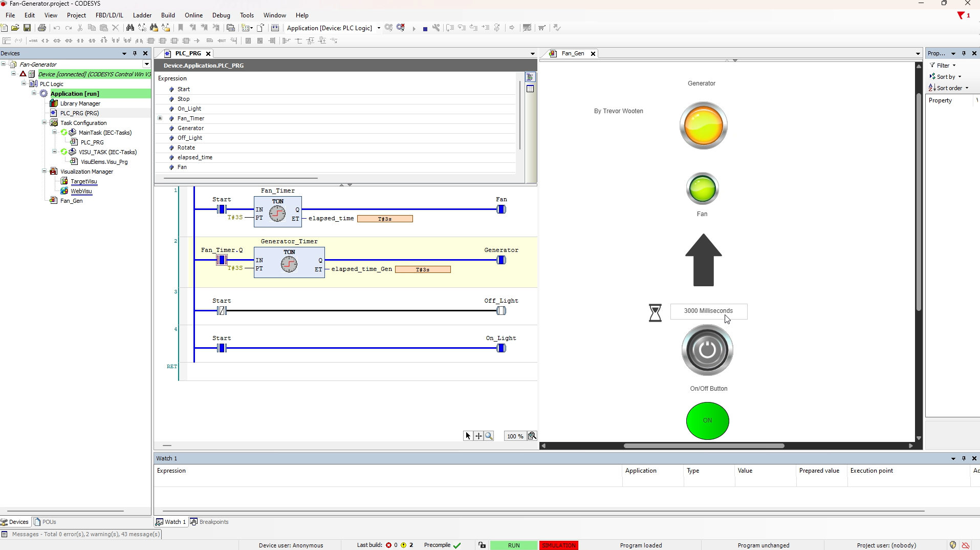The width and height of the screenshot is (980, 550).
Task: Open the Breakpoints tab
Action: (x=209, y=522)
